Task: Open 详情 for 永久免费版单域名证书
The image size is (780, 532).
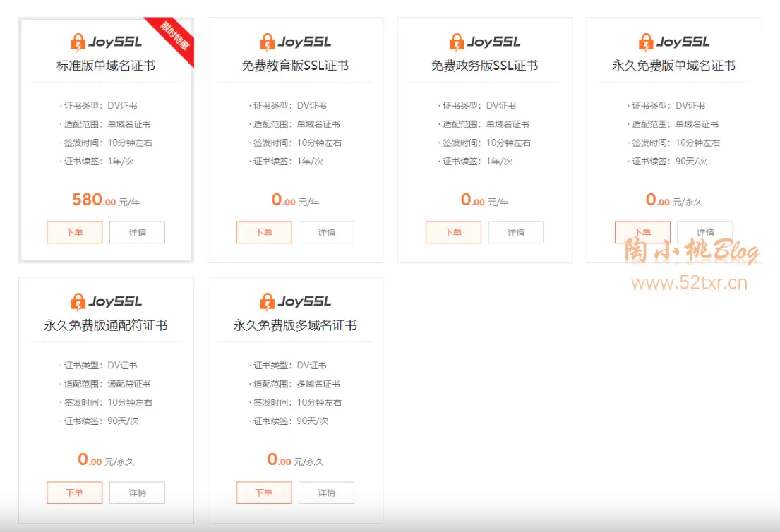Action: click(705, 232)
